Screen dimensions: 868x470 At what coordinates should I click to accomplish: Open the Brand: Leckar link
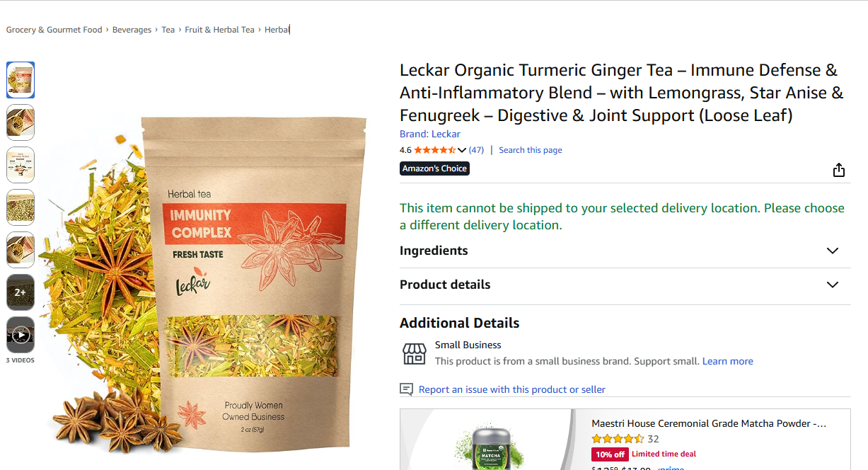click(x=430, y=134)
